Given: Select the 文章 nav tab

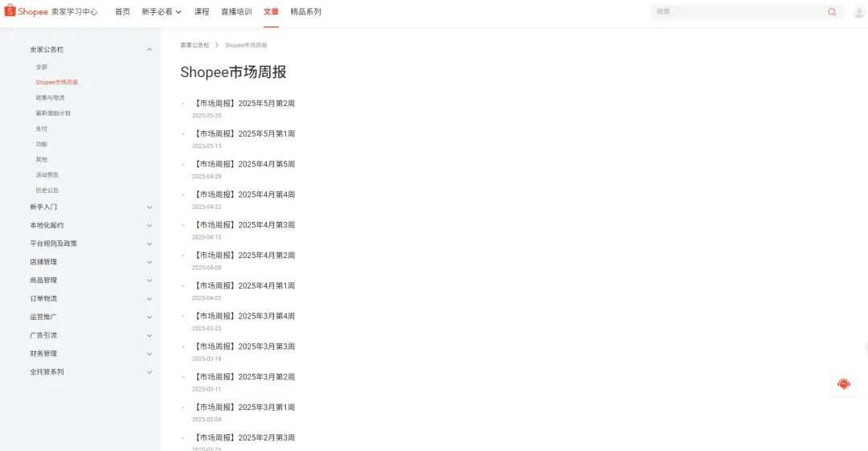Looking at the screenshot, I should tap(271, 11).
